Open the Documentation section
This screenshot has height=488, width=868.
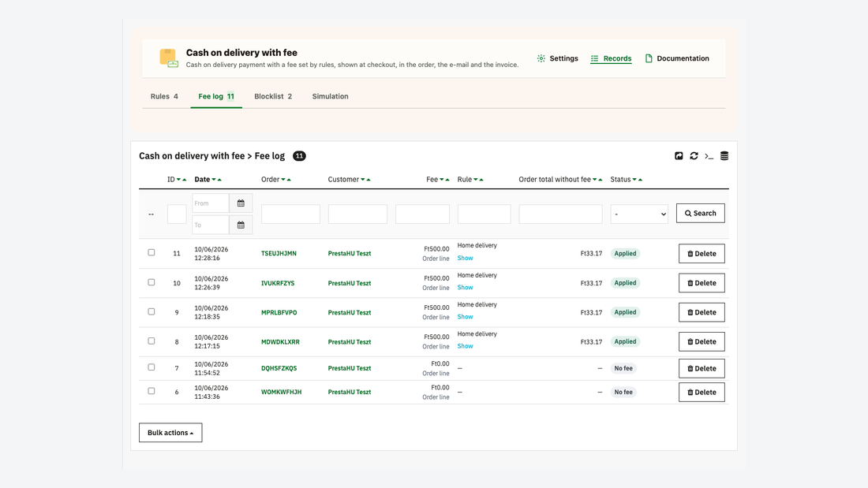coord(677,58)
